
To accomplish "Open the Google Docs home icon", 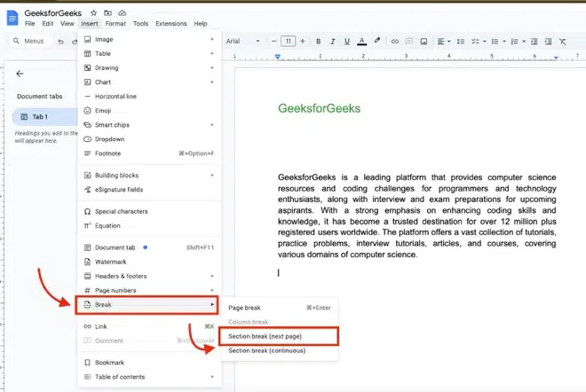I will coord(12,18).
